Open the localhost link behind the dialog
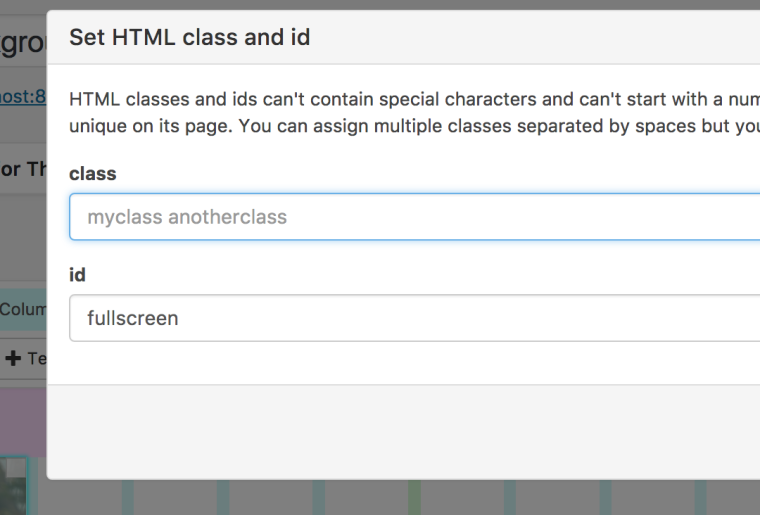Image resolution: width=760 pixels, height=515 pixels. (22, 96)
